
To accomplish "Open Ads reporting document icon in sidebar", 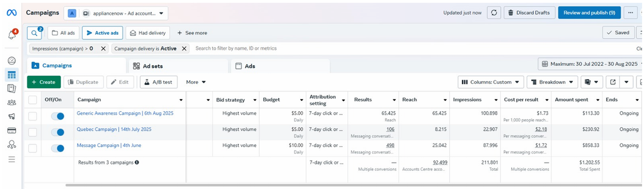I will coord(12,88).
